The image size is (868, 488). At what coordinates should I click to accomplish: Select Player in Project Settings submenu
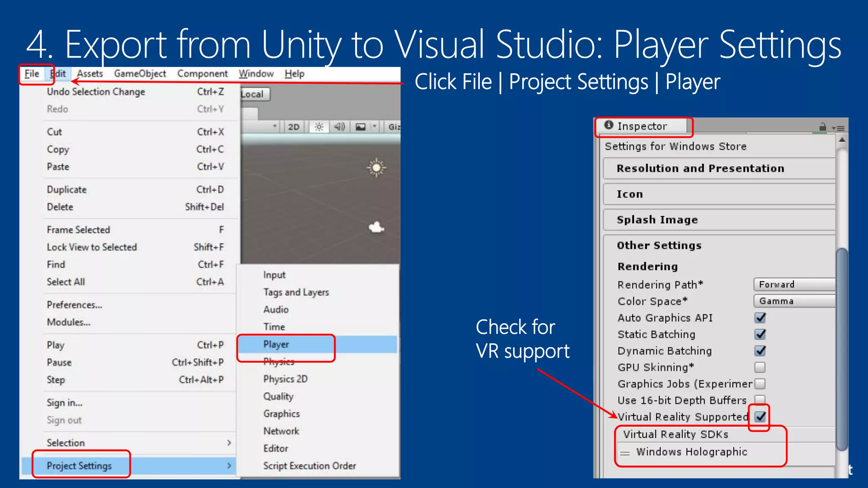[318, 344]
